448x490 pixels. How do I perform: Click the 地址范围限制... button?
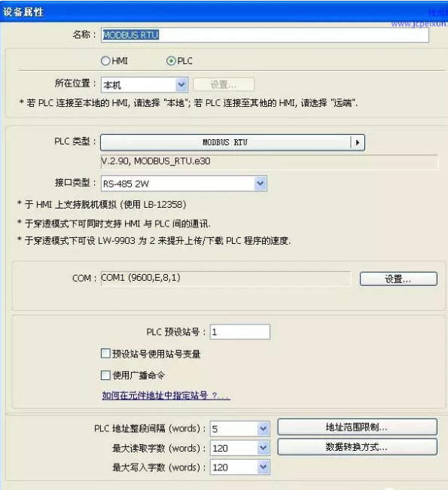point(357,427)
